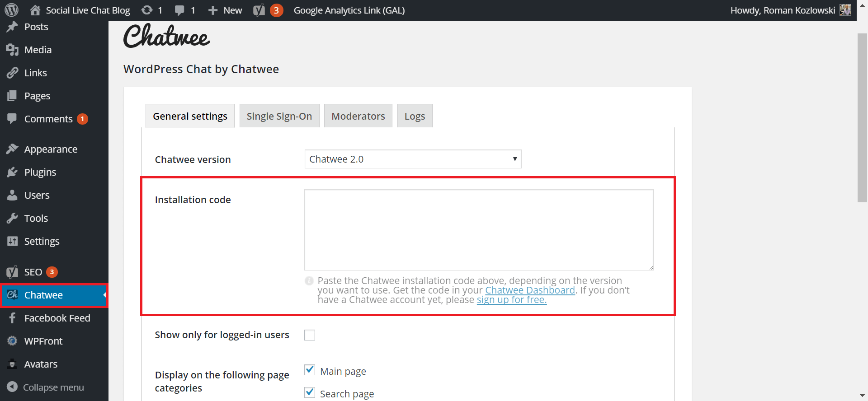Viewport: 868px width, 401px height.
Task: Uncheck the Search page checkbox
Action: (x=310, y=392)
